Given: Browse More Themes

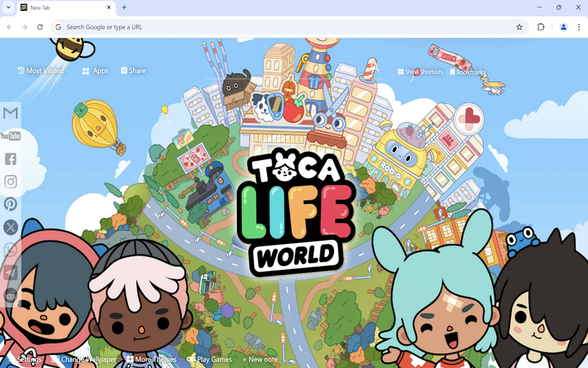Looking at the screenshot, I should pyautogui.click(x=152, y=359).
